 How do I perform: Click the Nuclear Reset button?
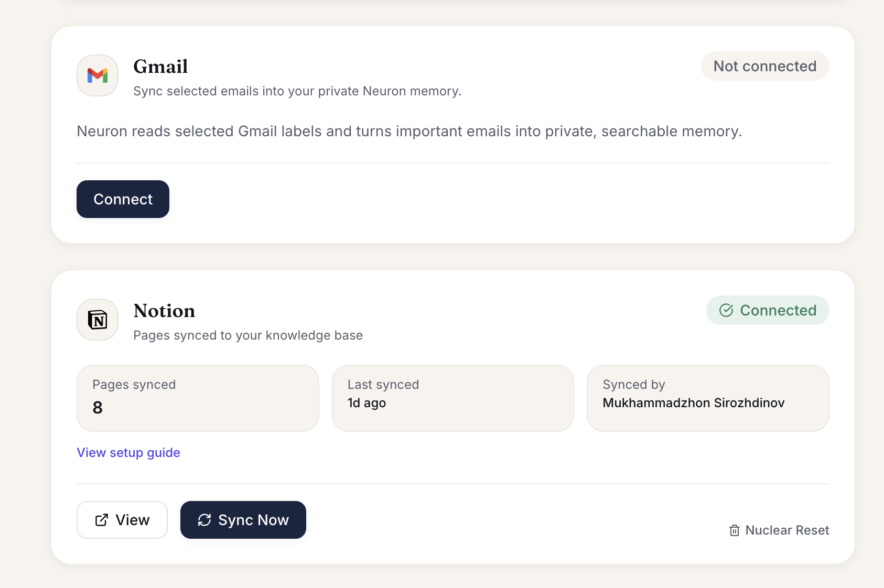(x=779, y=530)
